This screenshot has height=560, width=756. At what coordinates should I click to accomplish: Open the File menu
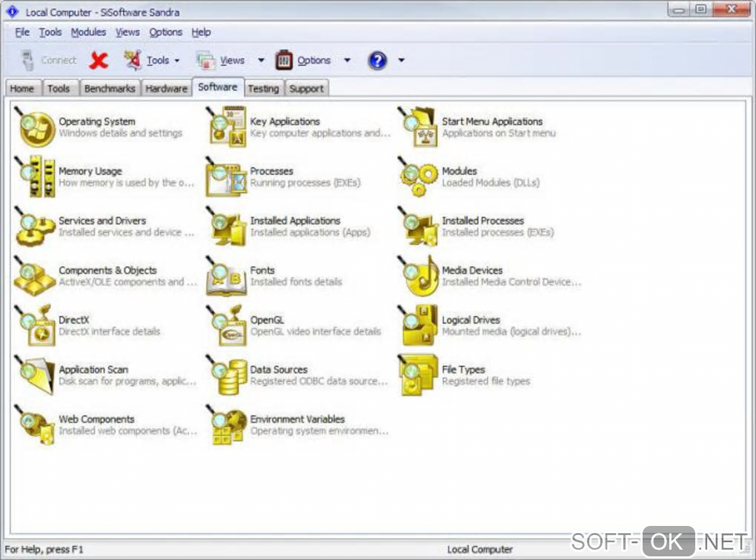(x=22, y=33)
